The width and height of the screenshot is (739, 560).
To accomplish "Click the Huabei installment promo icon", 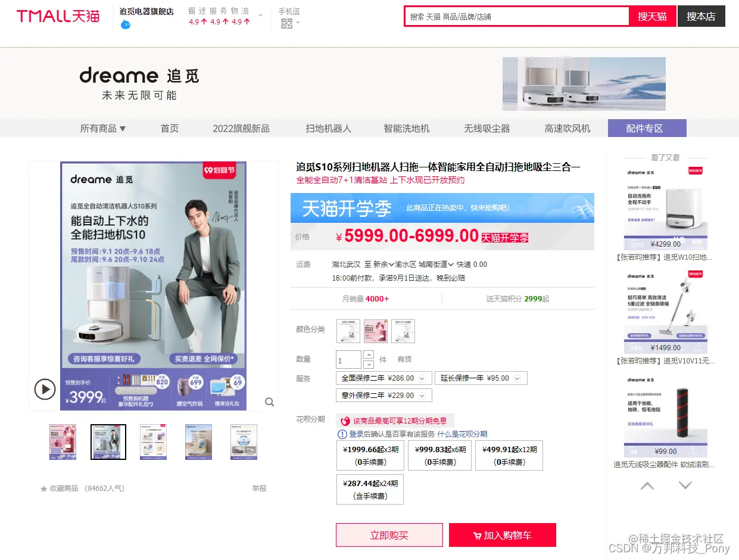I will 345,421.
